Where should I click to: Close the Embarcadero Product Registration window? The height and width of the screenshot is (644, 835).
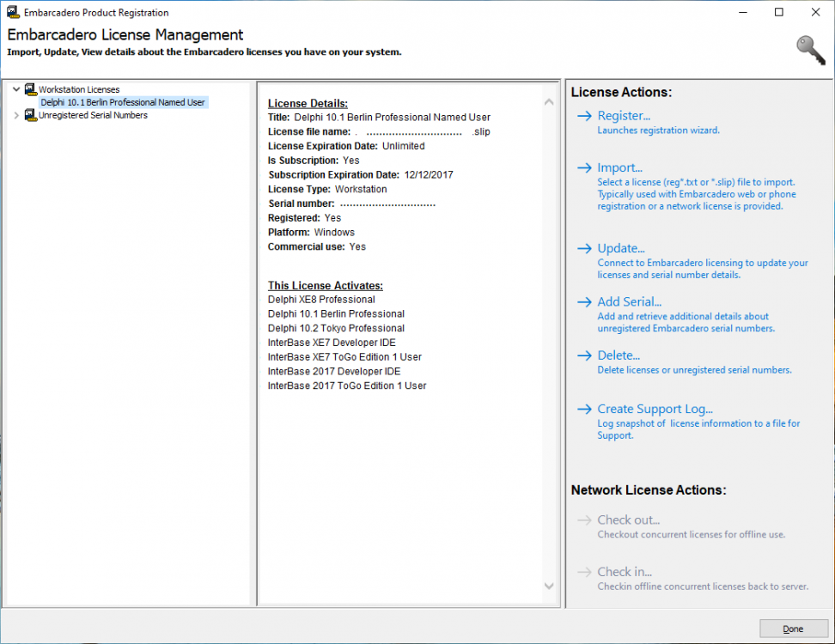click(815, 12)
